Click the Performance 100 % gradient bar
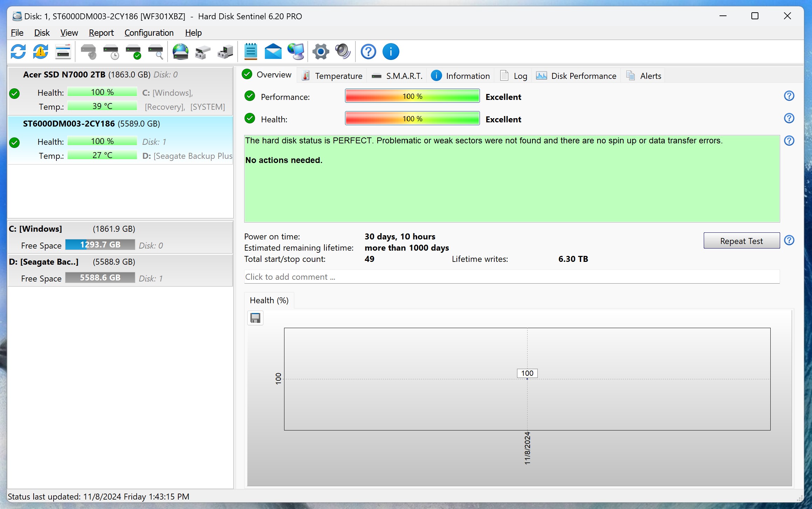This screenshot has width=812, height=509. pyautogui.click(x=412, y=96)
